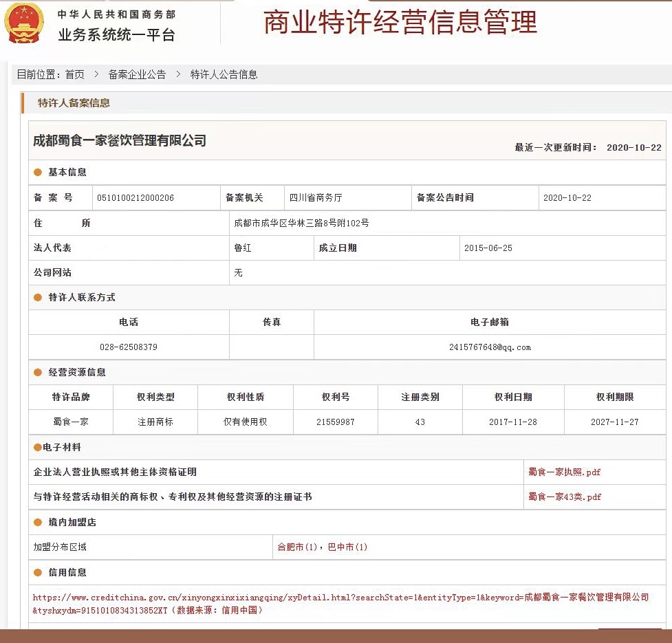The image size is (672, 643).
Task: View franchise stores in 巴中市(1)
Action: (x=348, y=547)
